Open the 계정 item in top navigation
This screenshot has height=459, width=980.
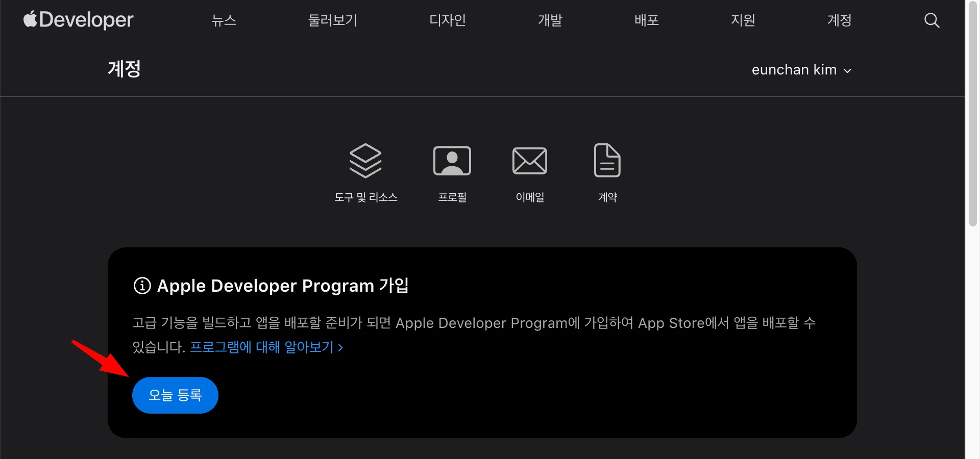coord(840,20)
